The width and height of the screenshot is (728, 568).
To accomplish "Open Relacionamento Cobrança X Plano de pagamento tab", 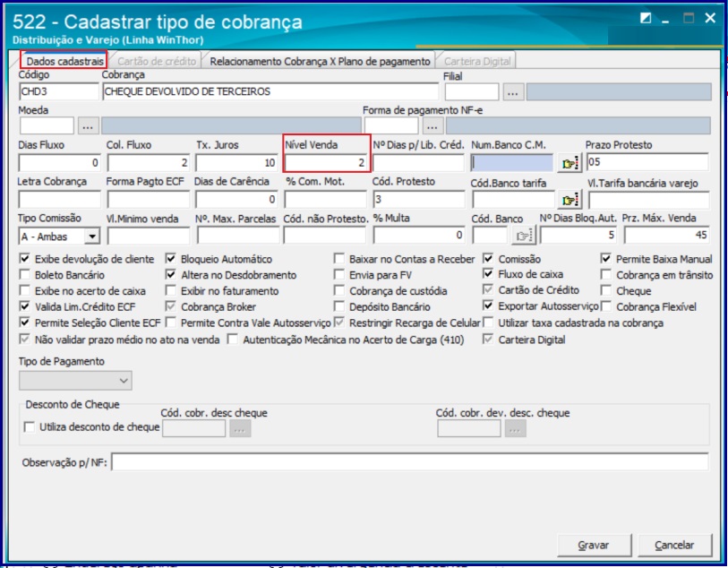I will pyautogui.click(x=320, y=61).
